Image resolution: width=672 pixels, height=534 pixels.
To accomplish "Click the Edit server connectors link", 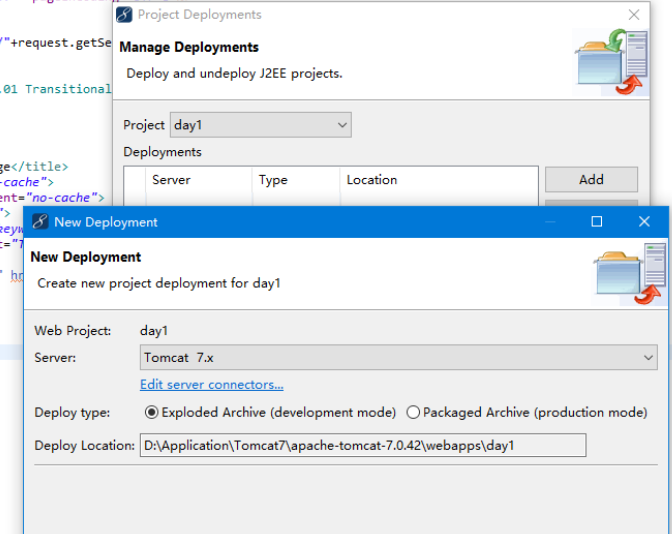I will [x=212, y=385].
